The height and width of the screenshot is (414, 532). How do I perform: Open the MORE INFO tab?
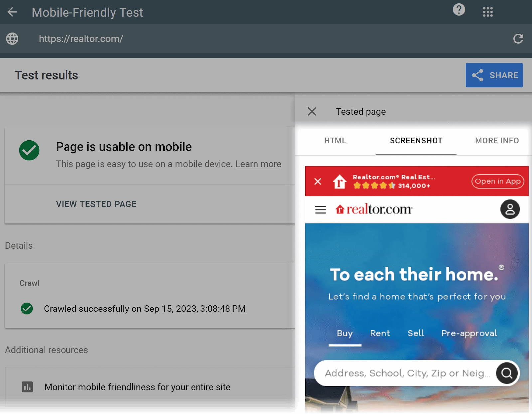(497, 141)
